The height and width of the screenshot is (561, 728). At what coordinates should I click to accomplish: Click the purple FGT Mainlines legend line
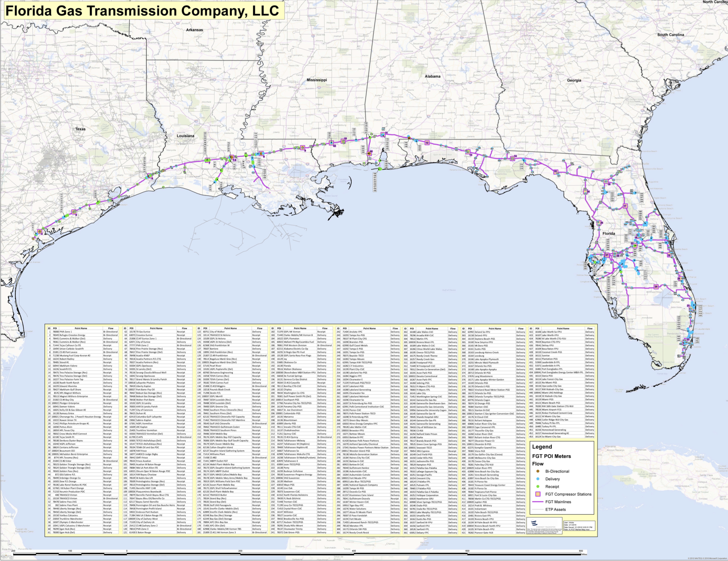pos(538,502)
